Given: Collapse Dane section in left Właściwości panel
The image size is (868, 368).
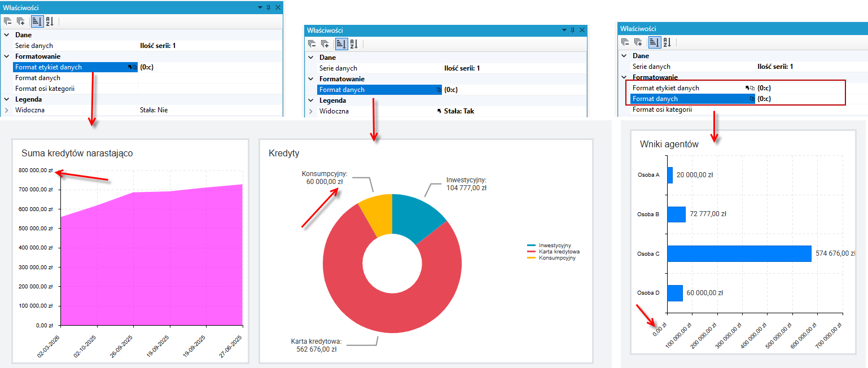Looking at the screenshot, I should (x=7, y=35).
